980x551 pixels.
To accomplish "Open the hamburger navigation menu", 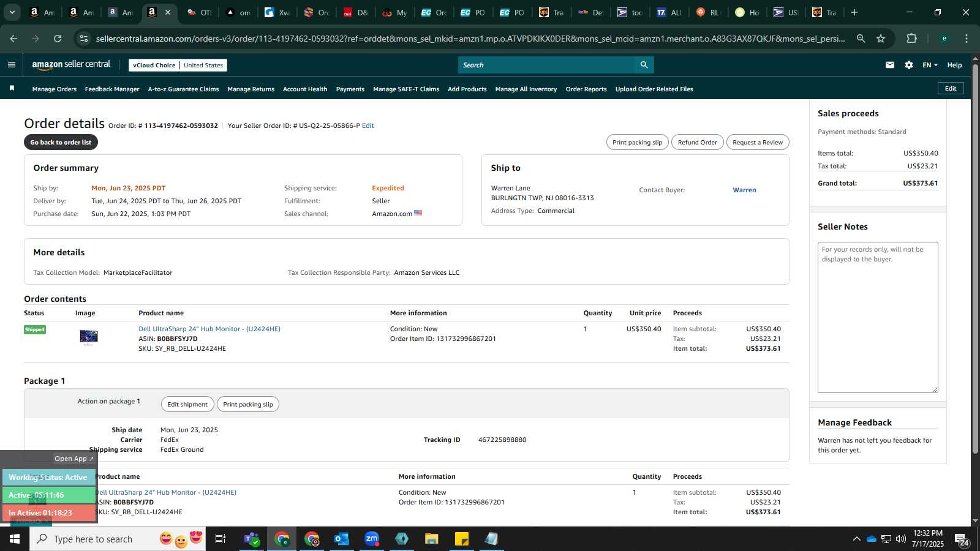I will click(x=11, y=65).
